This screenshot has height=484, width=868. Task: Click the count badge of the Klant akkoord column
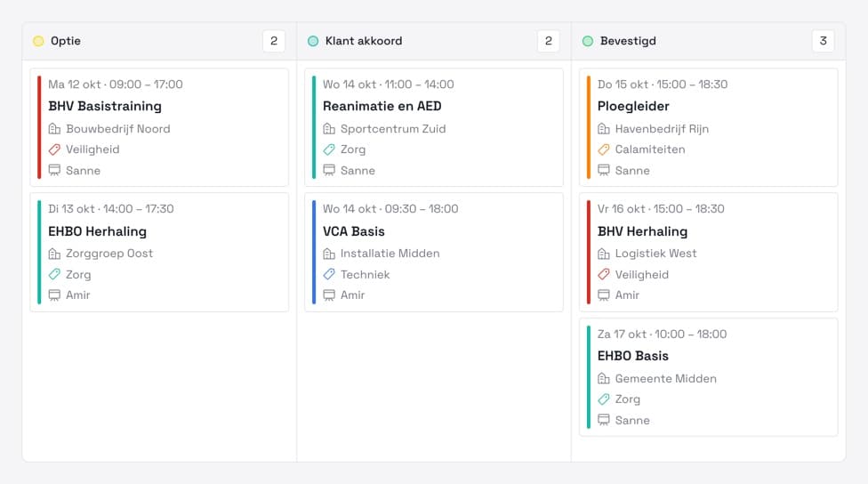[548, 41]
